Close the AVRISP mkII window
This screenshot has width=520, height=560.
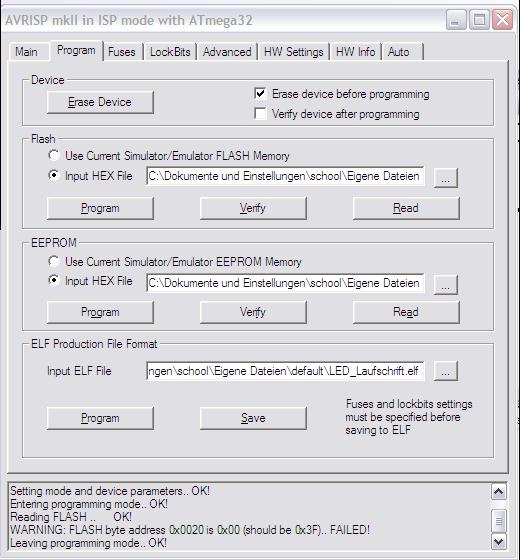coord(502,20)
